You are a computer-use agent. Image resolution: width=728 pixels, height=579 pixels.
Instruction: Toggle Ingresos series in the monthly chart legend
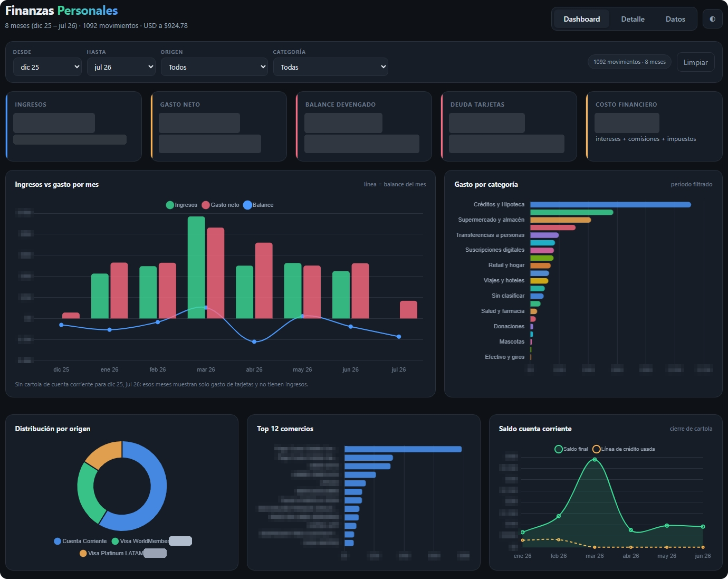coord(181,205)
